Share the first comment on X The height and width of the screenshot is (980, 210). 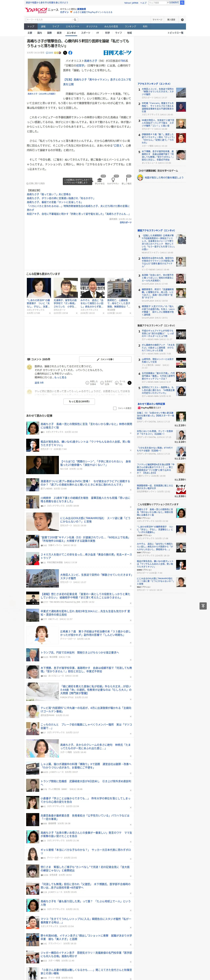pyautogui.click(x=129, y=383)
